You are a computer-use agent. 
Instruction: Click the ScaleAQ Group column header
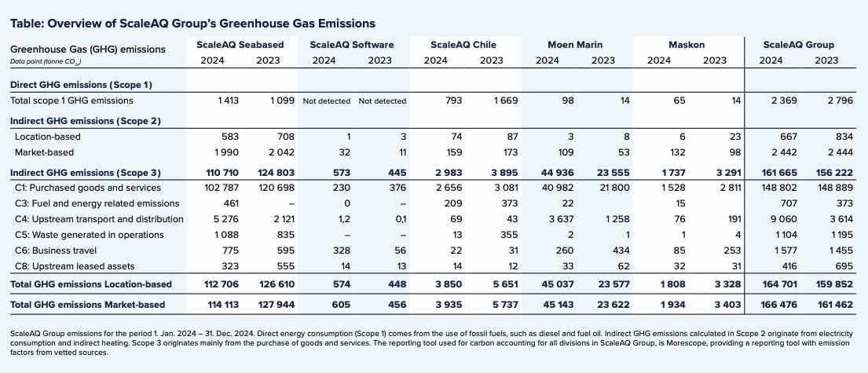pos(798,45)
